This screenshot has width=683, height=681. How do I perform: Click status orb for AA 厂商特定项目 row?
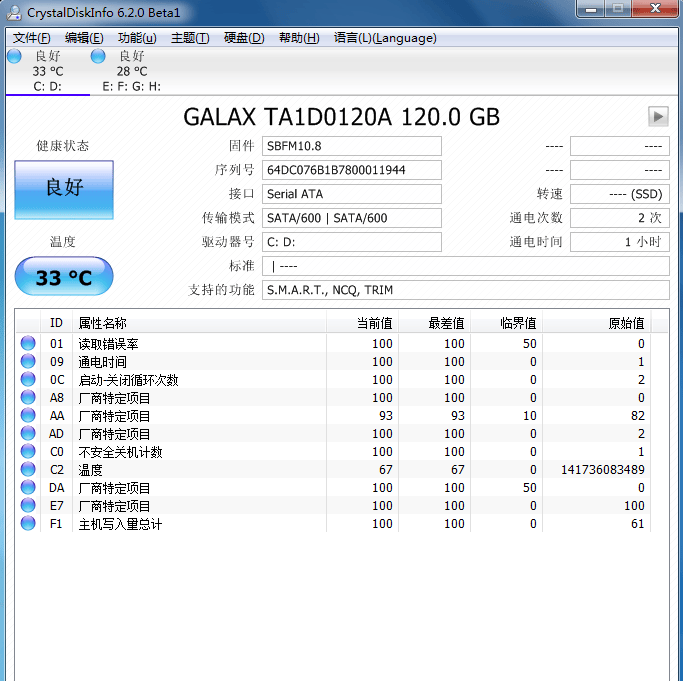click(x=28, y=415)
